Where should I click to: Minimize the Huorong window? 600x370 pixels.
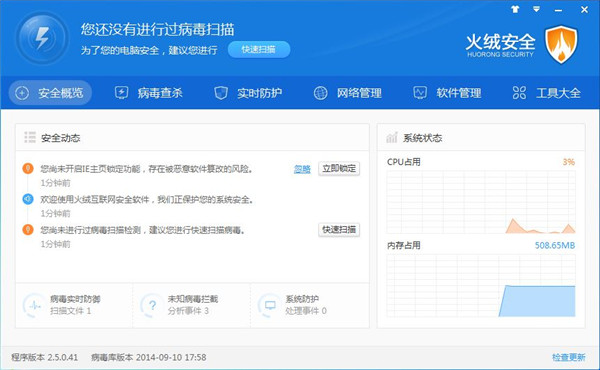[x=558, y=10]
